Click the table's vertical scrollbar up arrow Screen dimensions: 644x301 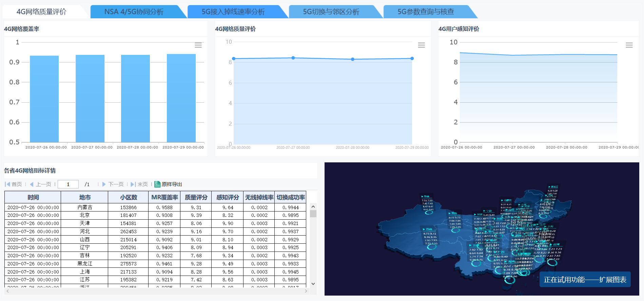click(313, 207)
